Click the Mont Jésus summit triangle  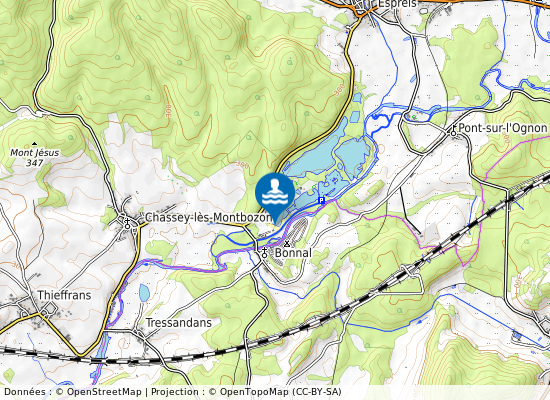click(34, 144)
